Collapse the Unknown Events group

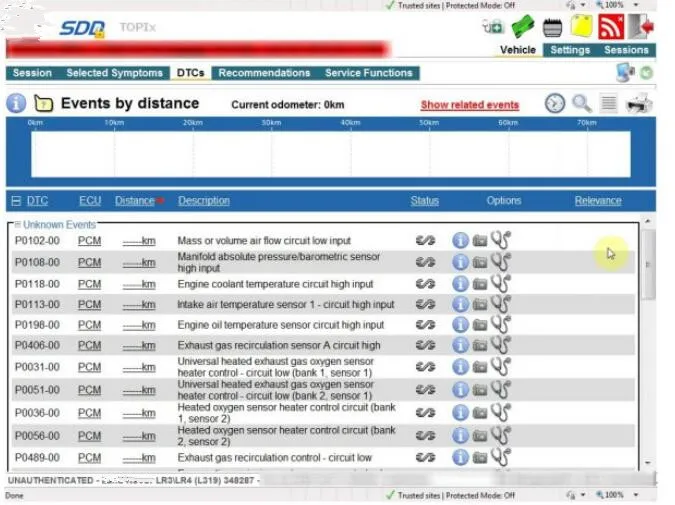pos(18,224)
